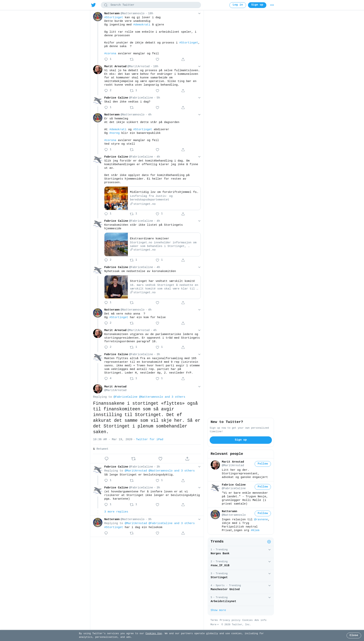
Task: Open the Stortinget trending topic
Action: pos(241,576)
